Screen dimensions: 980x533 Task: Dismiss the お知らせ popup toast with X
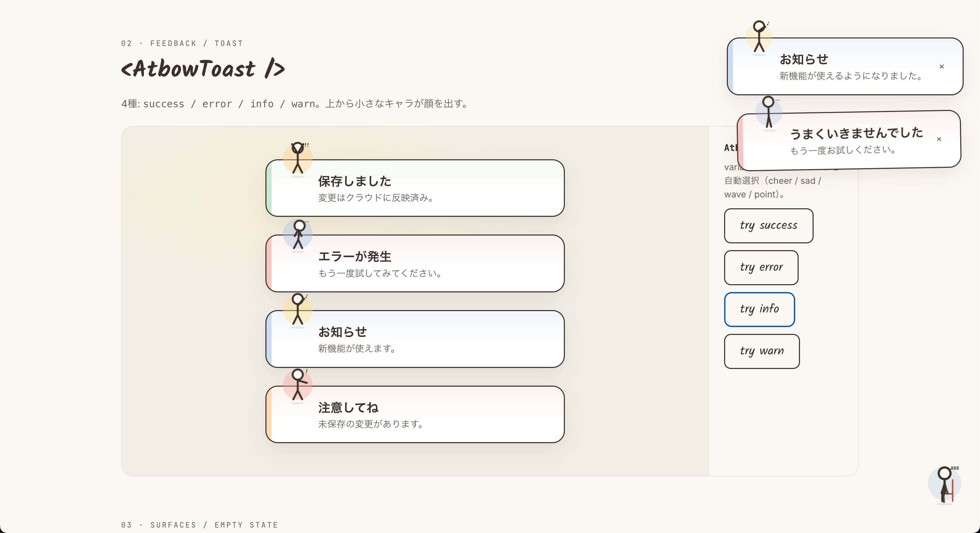[x=942, y=67]
